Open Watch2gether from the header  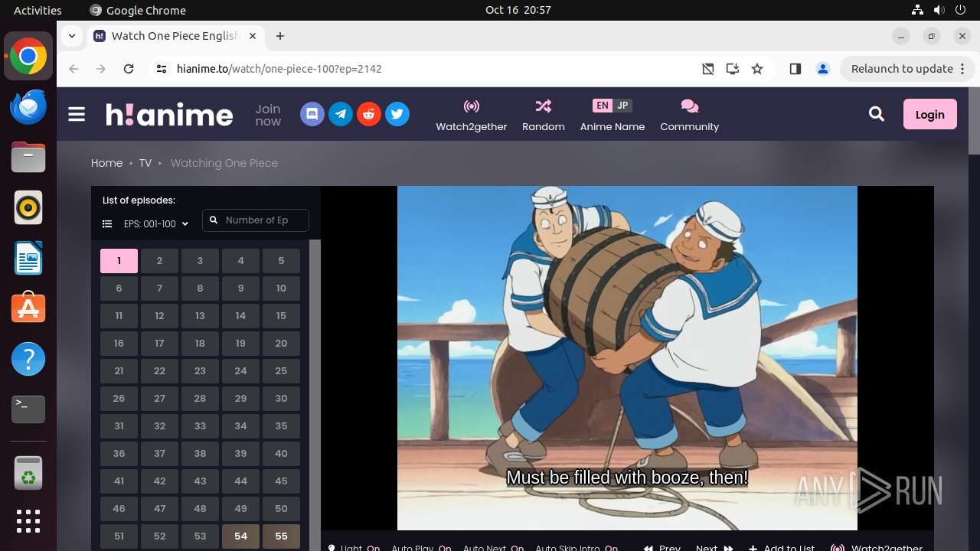pos(472,115)
